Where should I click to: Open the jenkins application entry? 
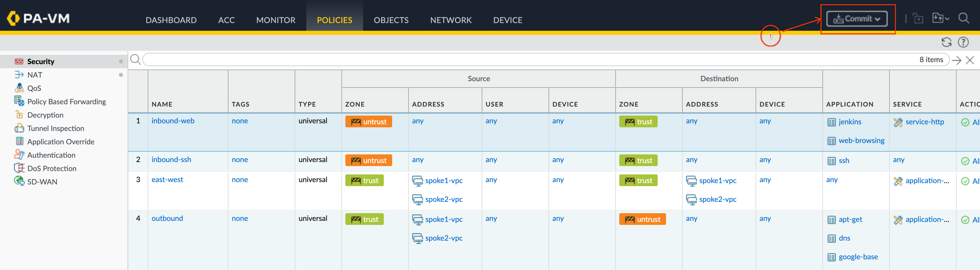(x=849, y=122)
